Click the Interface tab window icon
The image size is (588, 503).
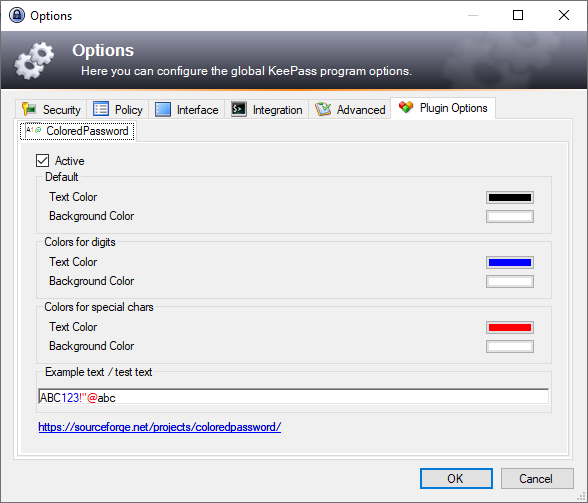pyautogui.click(x=163, y=109)
